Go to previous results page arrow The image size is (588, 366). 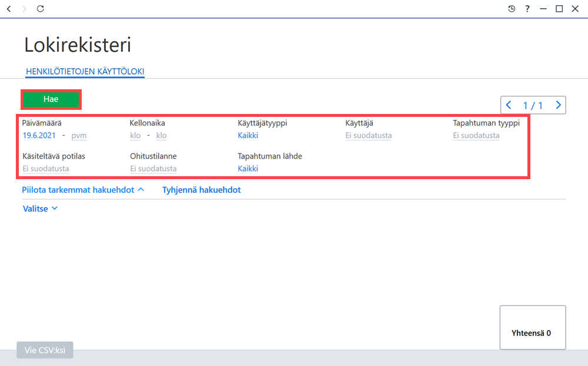click(509, 105)
